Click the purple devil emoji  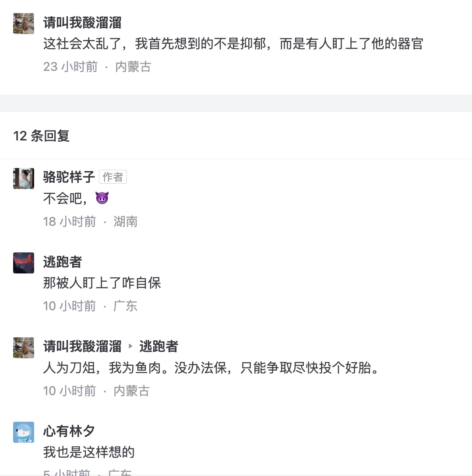coord(102,198)
